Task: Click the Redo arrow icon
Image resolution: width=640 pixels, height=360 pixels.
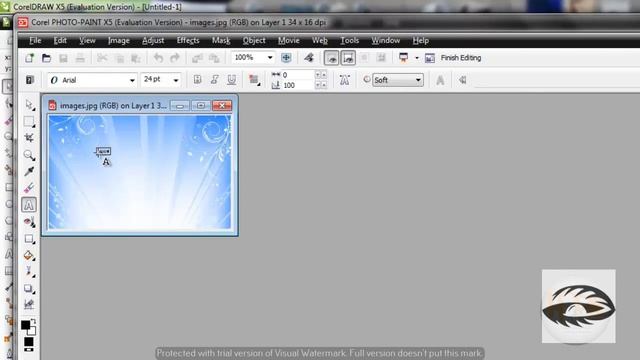Action: (x=175, y=58)
